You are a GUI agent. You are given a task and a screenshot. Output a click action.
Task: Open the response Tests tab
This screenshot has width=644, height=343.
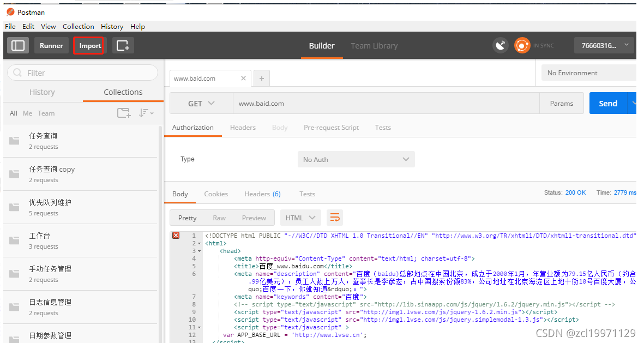coord(307,194)
